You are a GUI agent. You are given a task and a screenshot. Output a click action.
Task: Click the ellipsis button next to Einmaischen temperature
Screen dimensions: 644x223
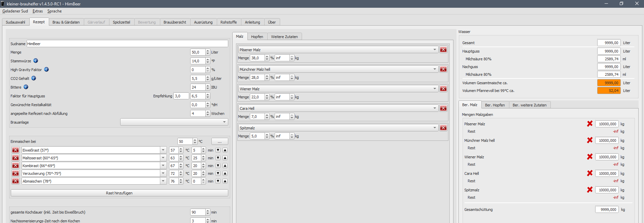(219, 141)
